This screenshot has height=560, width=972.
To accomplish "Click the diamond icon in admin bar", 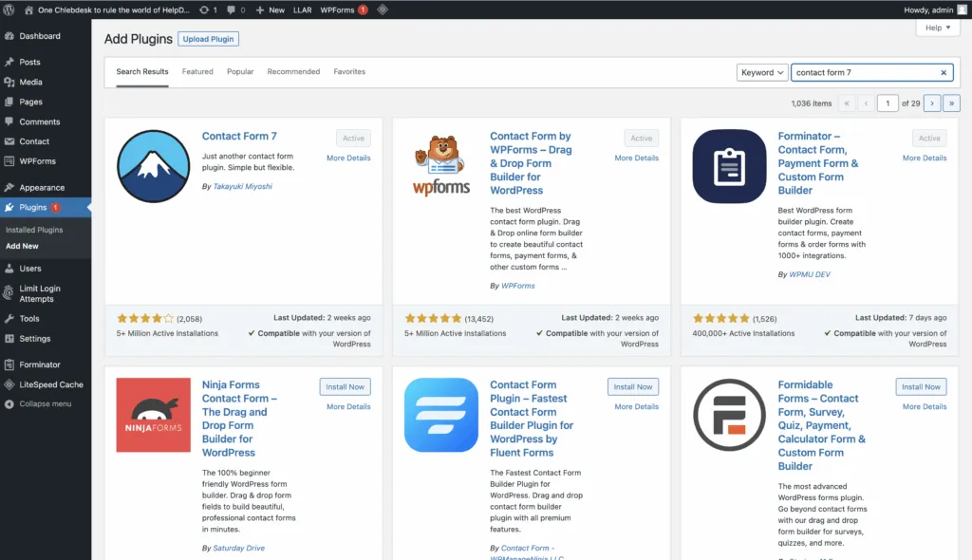I will (383, 9).
